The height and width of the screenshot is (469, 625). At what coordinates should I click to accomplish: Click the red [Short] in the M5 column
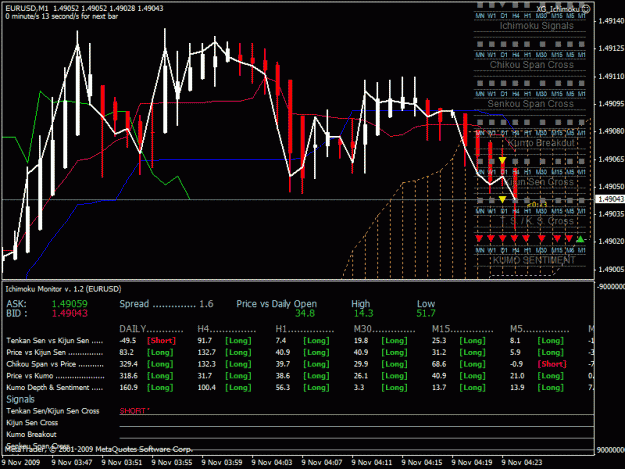click(552, 364)
